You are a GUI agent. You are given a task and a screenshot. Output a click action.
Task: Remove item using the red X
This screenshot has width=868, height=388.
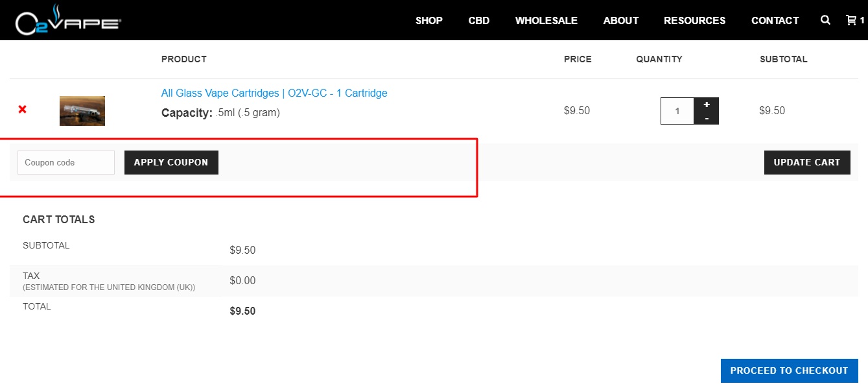point(23,110)
